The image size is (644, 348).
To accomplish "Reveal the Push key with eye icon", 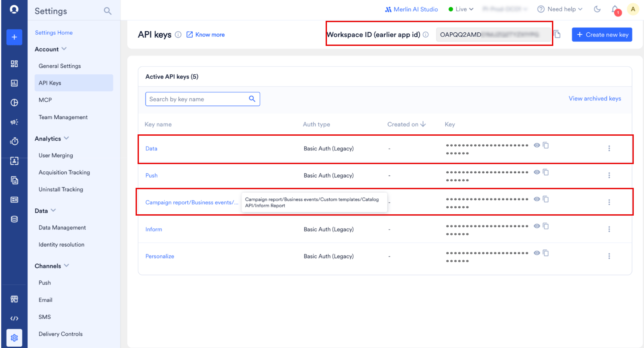I will [x=537, y=172].
